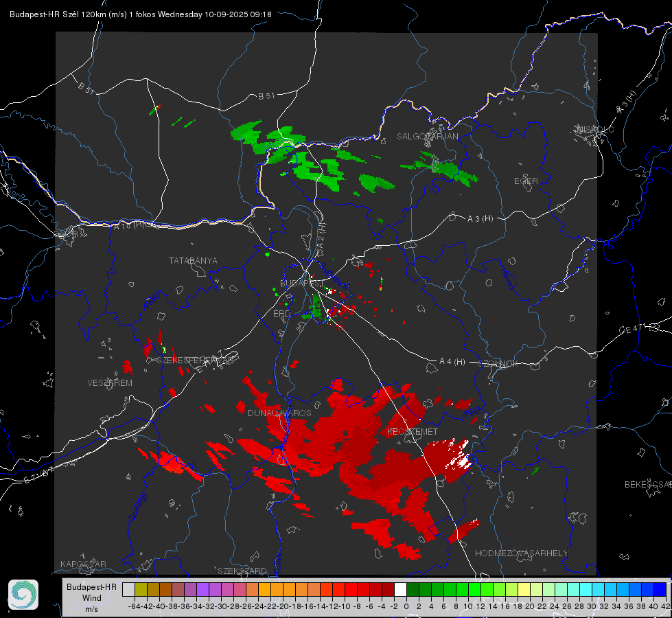
Task: Click the SZOLNOK city label
Action: [x=498, y=364]
